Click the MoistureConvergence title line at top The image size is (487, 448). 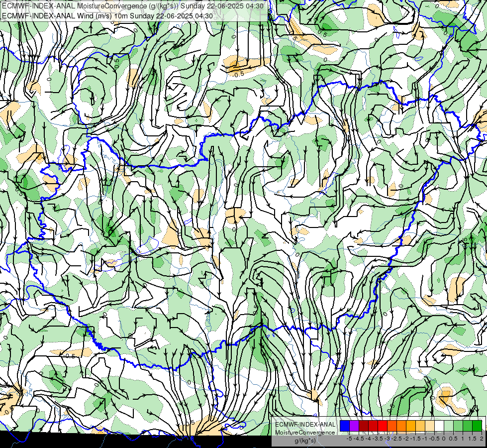tap(133, 6)
